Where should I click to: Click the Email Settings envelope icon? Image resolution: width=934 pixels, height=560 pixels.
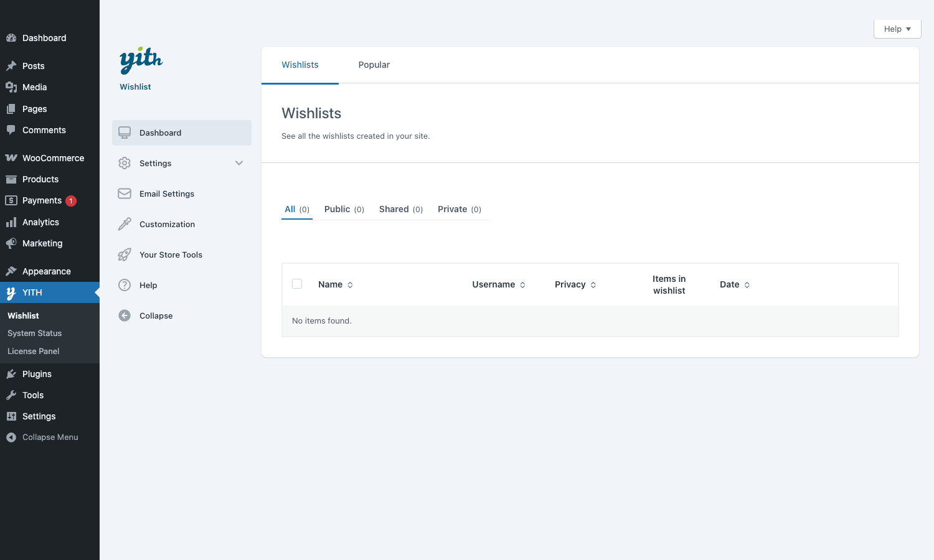tap(125, 194)
